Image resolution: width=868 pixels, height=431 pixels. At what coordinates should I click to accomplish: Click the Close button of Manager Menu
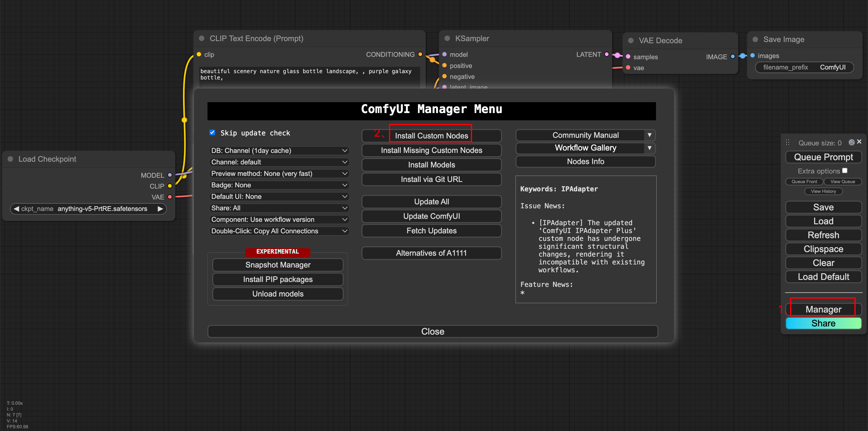pos(432,332)
